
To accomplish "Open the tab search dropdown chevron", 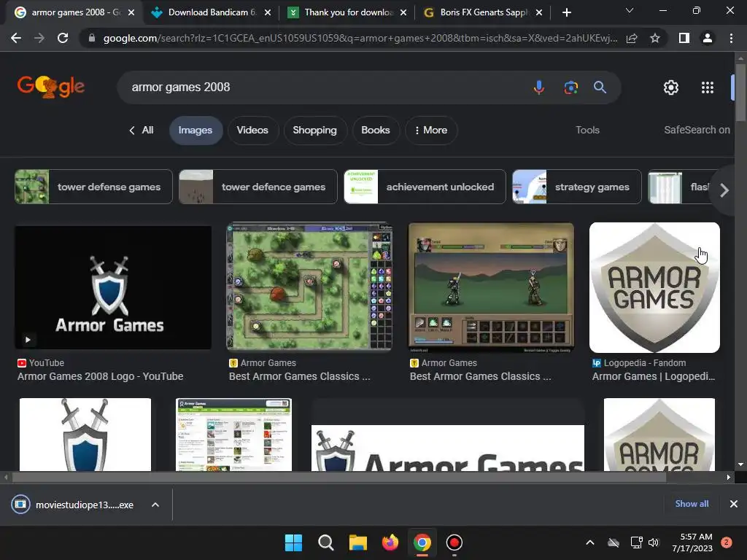I will [x=630, y=10].
